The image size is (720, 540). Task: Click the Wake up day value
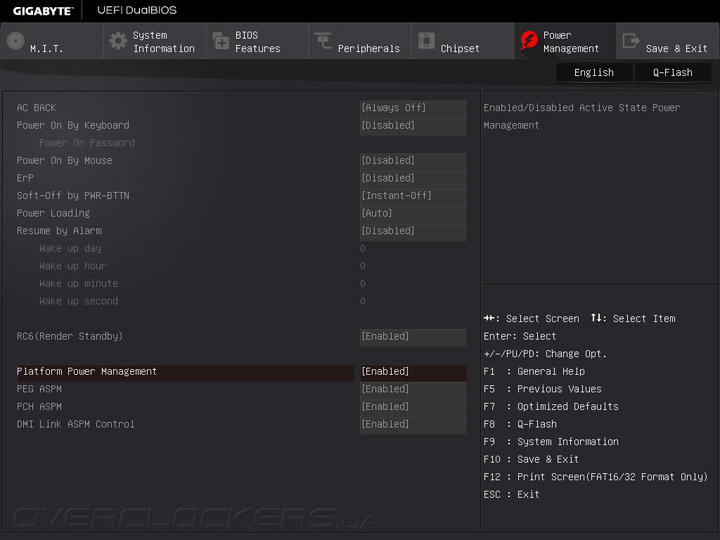coord(363,248)
